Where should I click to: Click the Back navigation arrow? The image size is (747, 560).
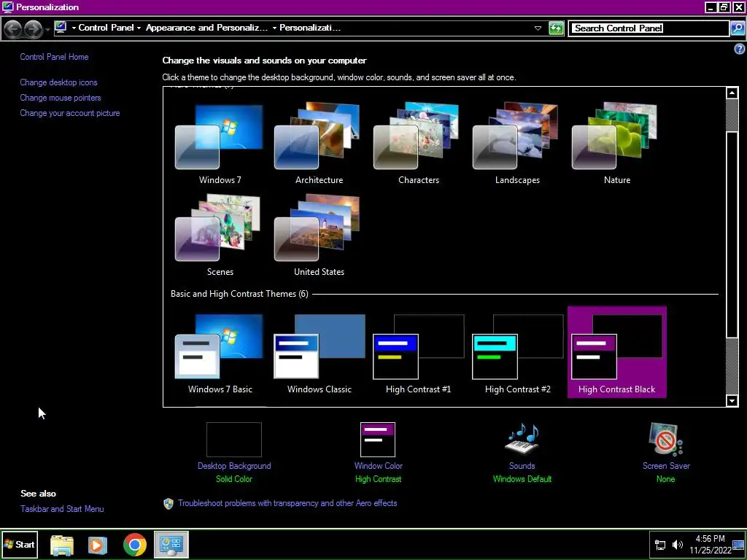click(x=13, y=29)
